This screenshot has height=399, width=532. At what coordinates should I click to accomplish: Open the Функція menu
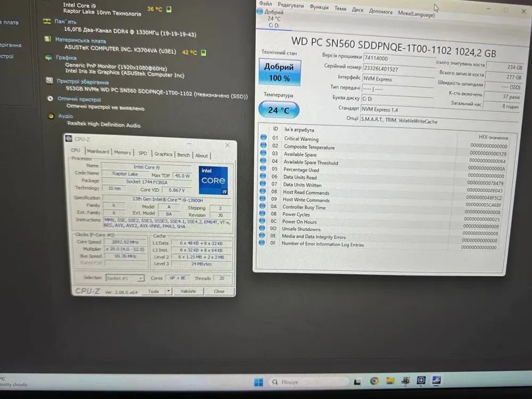click(319, 7)
